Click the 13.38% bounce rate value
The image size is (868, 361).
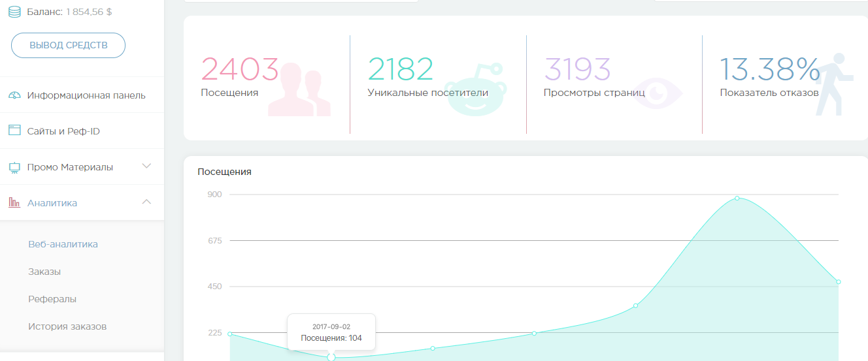[770, 69]
